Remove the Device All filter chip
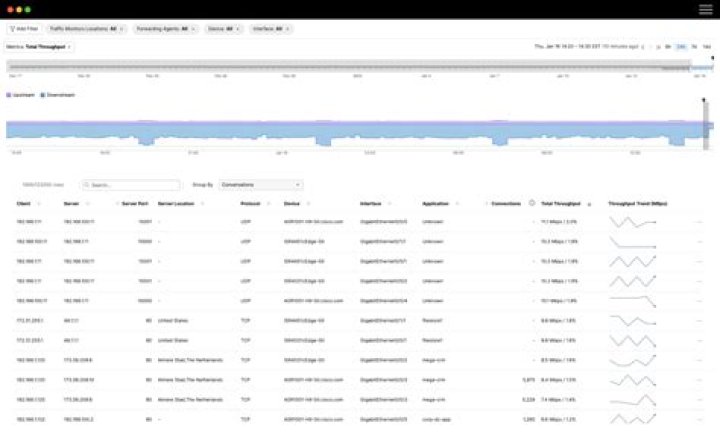720x437 pixels. click(x=238, y=29)
